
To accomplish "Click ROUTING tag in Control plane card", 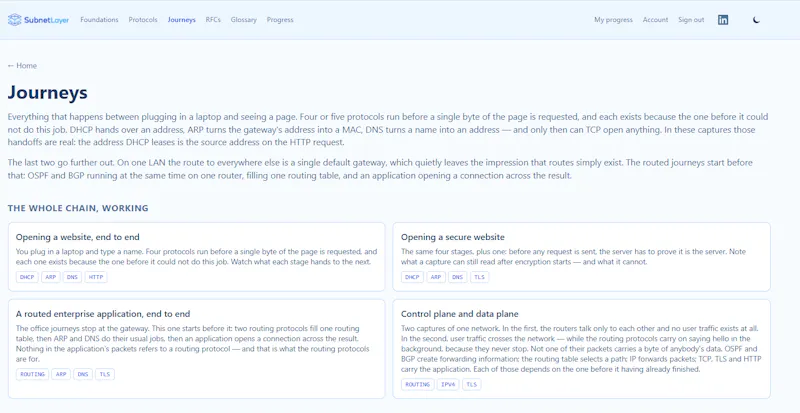I will click(x=418, y=384).
